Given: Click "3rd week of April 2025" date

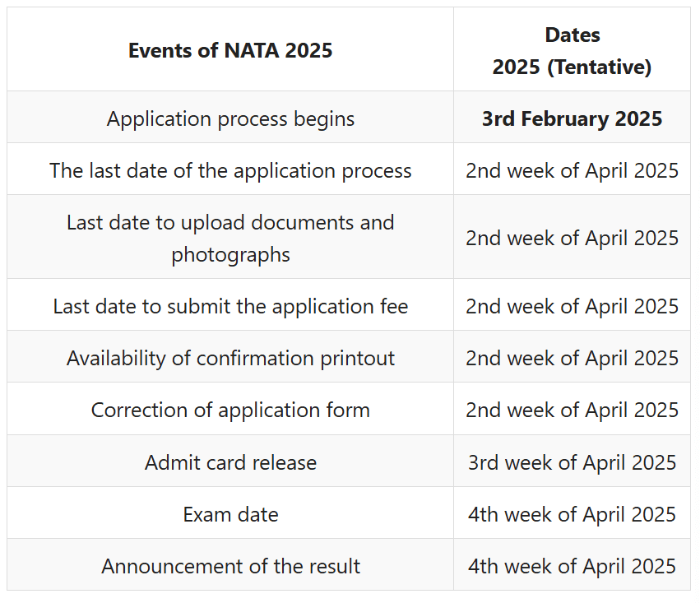Looking at the screenshot, I should coord(572,462).
